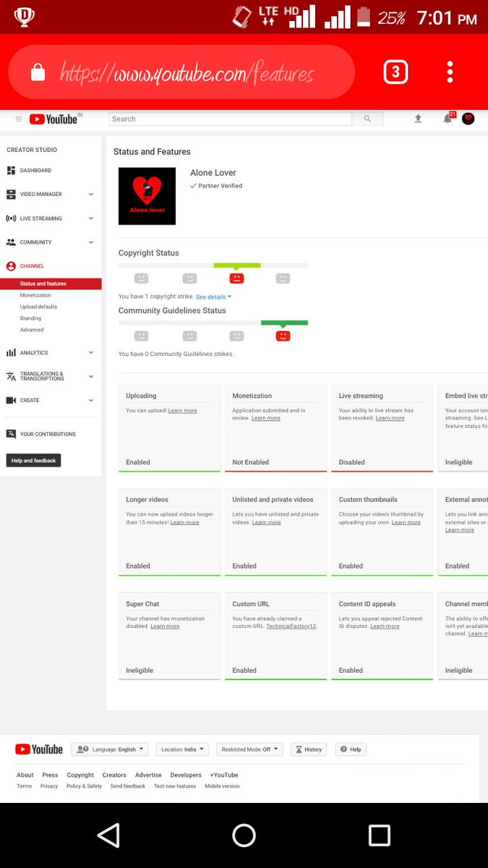Click Learn more in Content ID appeals
This screenshot has width=488, height=868.
[x=385, y=626]
